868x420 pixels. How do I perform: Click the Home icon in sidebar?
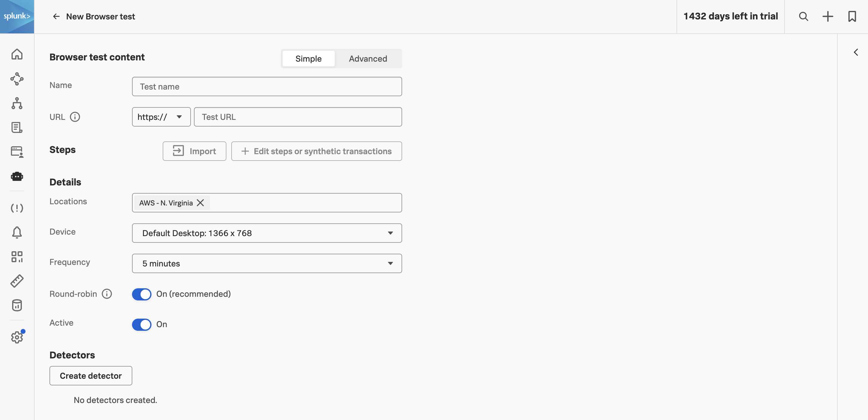click(17, 54)
